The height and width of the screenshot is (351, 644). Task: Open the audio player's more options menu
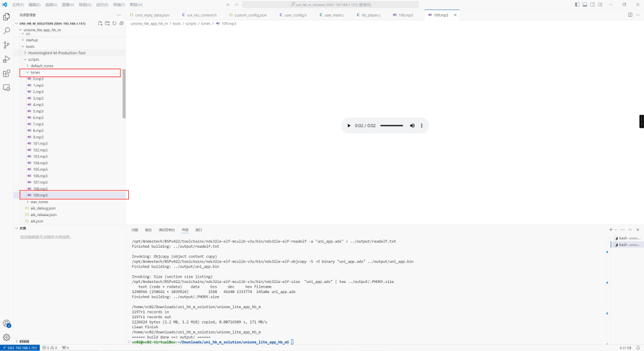click(422, 126)
